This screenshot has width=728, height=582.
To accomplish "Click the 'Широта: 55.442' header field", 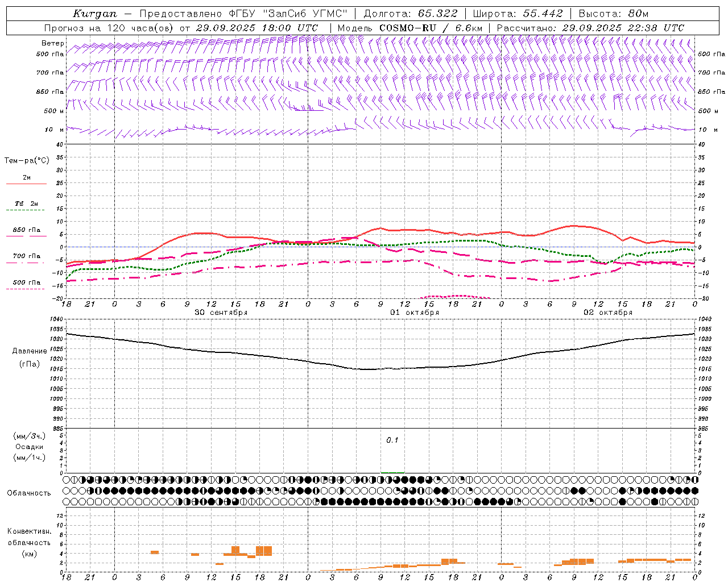I will pos(518,14).
